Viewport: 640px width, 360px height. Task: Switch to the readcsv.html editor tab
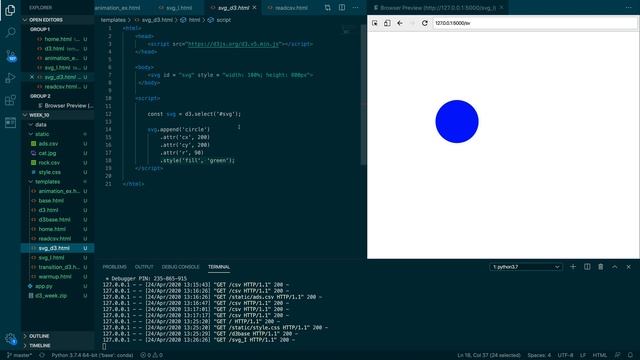click(x=291, y=8)
